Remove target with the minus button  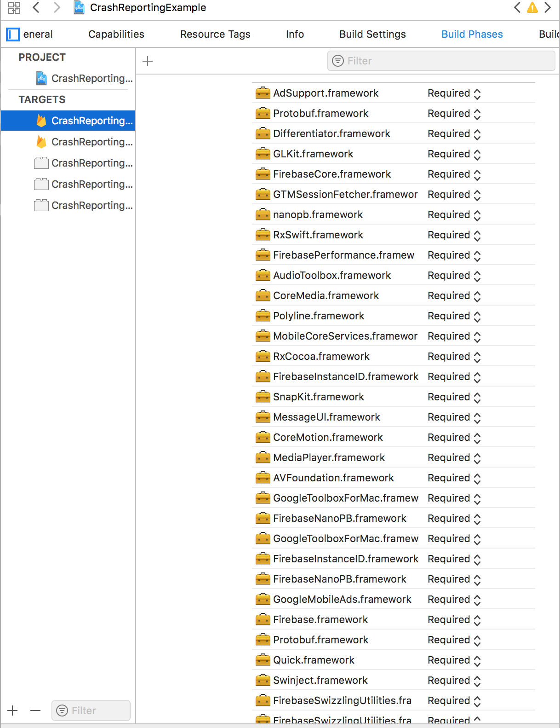point(35,711)
